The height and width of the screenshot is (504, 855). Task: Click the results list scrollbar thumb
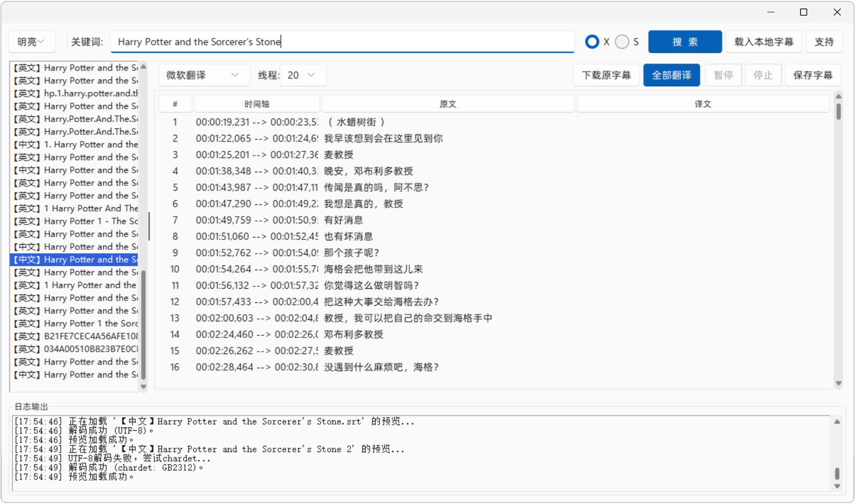tap(143, 324)
